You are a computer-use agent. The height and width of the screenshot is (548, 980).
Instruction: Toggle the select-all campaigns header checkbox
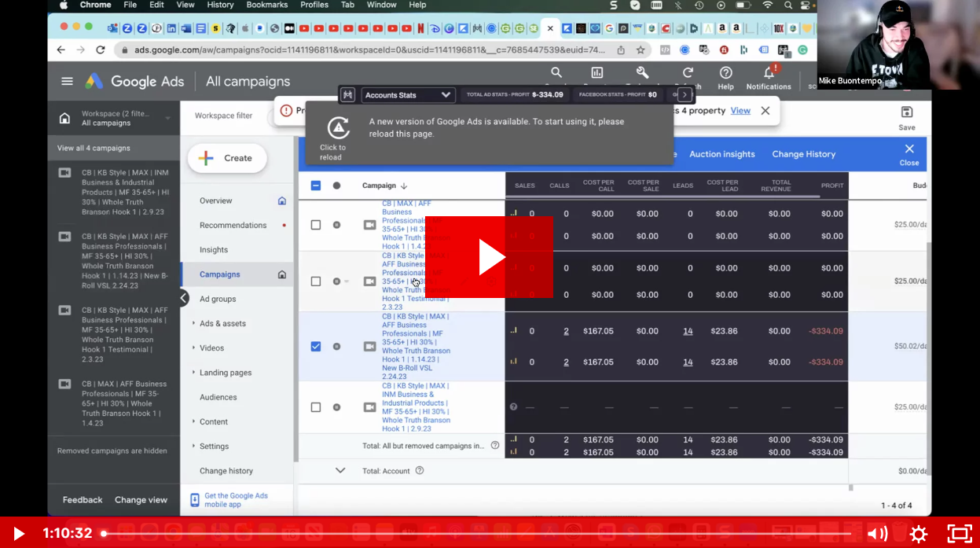[316, 186]
